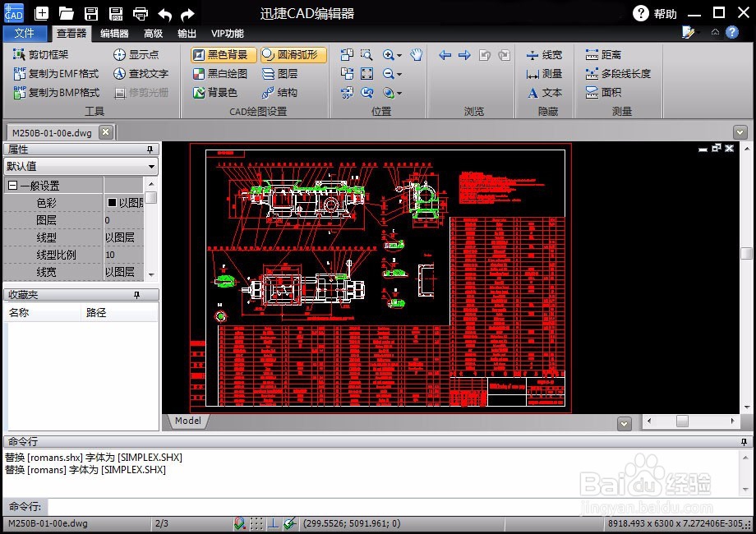Save the drawing with the floppy disk icon
Screen dimensions: 756x534
point(91,13)
